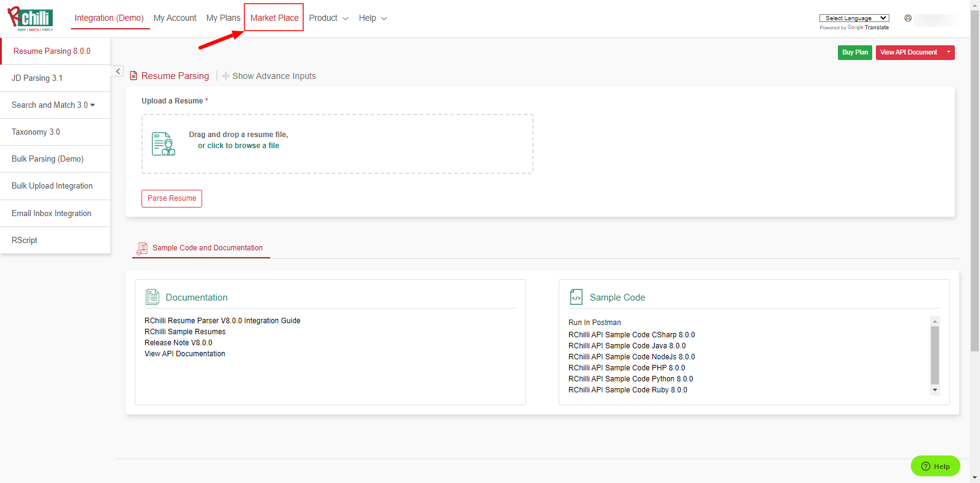
Task: Open RChilli Resume Parser V8.0.0 Integration Guide
Action: pos(222,321)
